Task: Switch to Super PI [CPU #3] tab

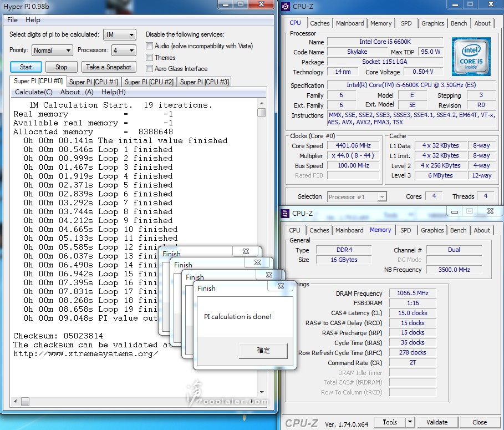Action: pyautogui.click(x=205, y=82)
